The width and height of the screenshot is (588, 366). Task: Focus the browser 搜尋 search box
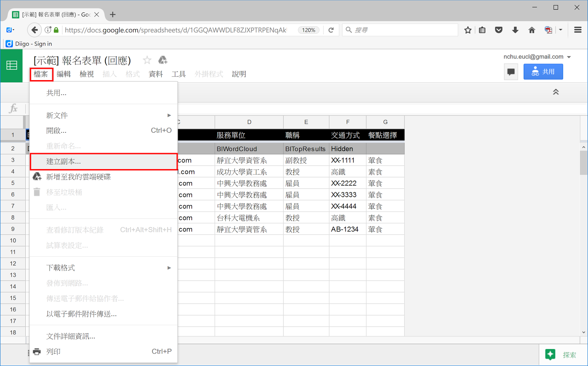pyautogui.click(x=401, y=30)
